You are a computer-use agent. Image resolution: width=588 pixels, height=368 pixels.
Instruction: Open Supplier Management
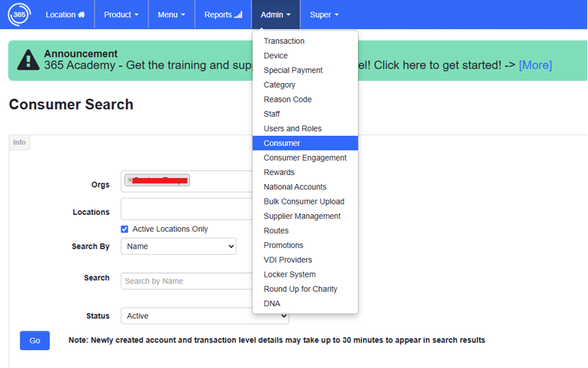[x=305, y=216]
